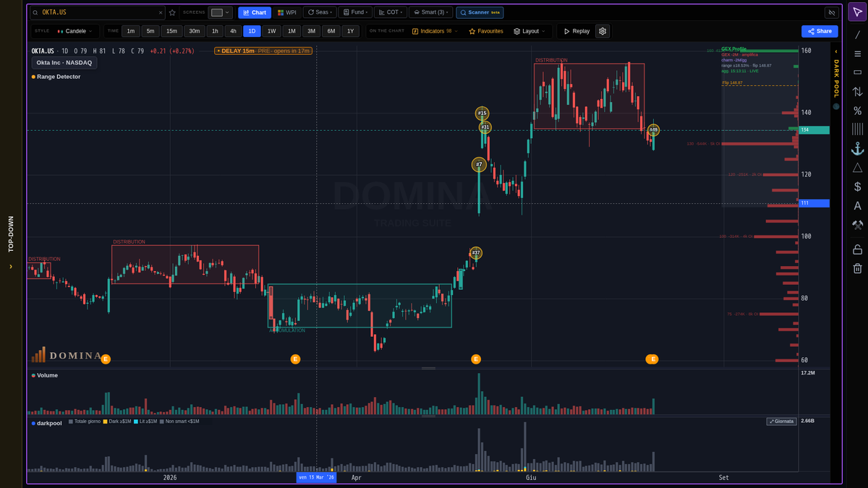
Task: Toggle the hide-drawings eye-slash icon
Action: click(831, 12)
